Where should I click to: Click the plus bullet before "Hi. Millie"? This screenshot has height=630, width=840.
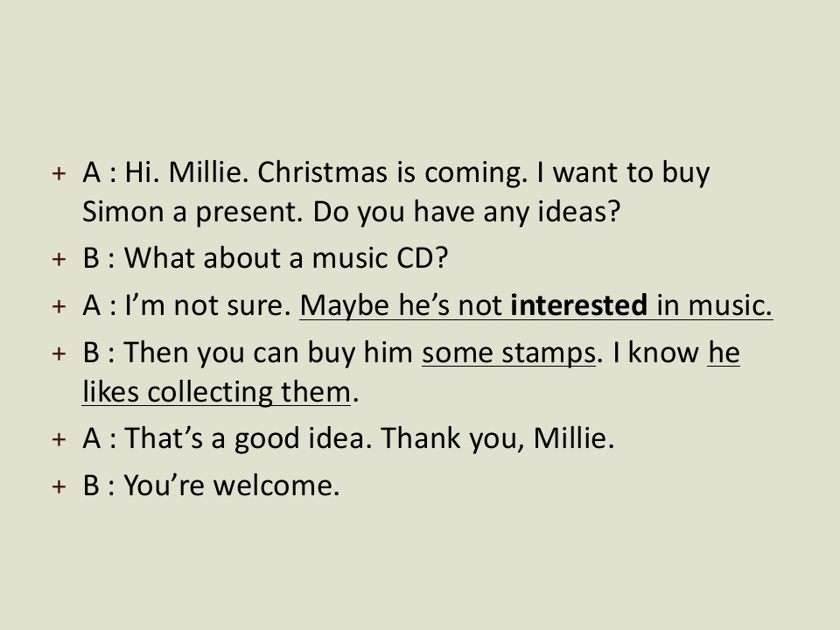(x=59, y=173)
